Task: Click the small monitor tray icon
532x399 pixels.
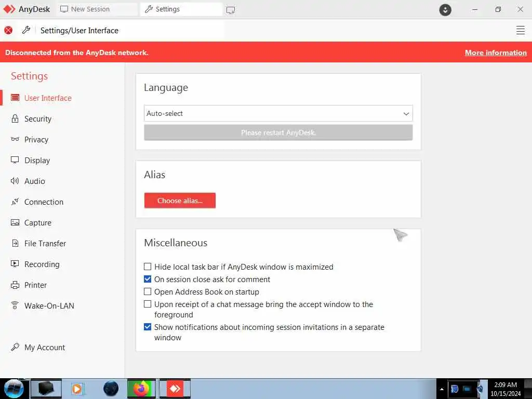Action: 467,389
